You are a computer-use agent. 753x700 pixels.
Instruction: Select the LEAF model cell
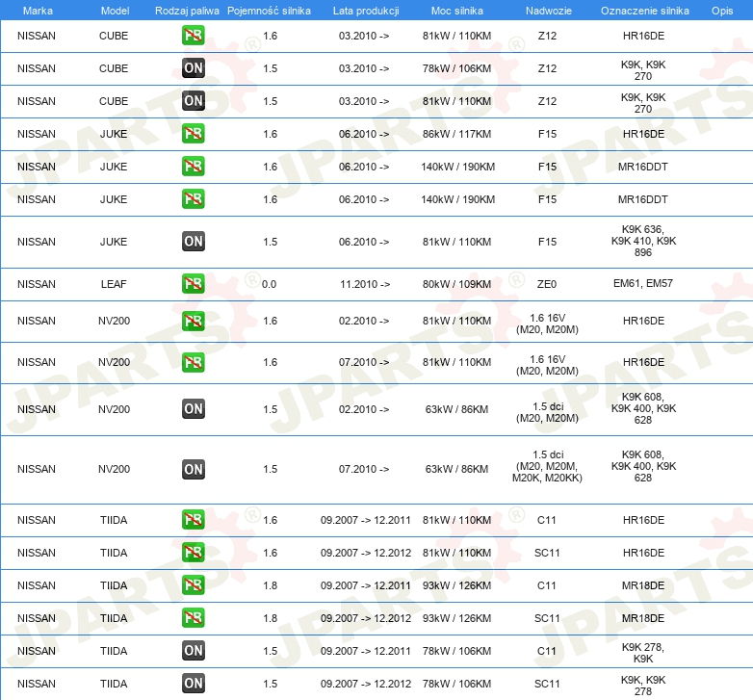coord(114,284)
